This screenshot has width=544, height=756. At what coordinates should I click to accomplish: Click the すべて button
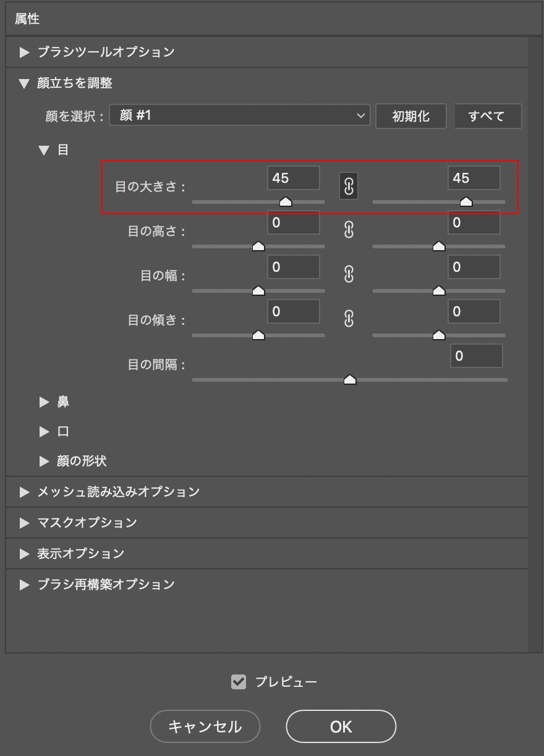487,116
